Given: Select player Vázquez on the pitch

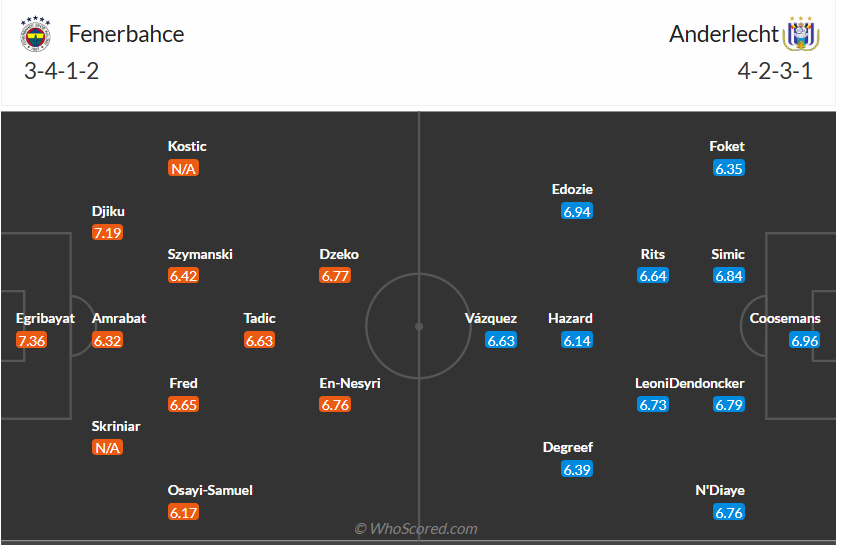Looking at the screenshot, I should pos(491,319).
